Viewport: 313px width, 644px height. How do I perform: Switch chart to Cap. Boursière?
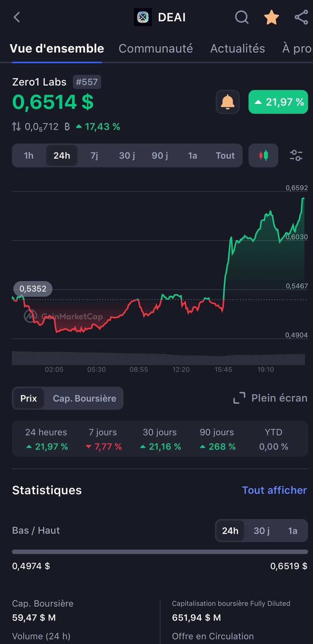click(84, 398)
